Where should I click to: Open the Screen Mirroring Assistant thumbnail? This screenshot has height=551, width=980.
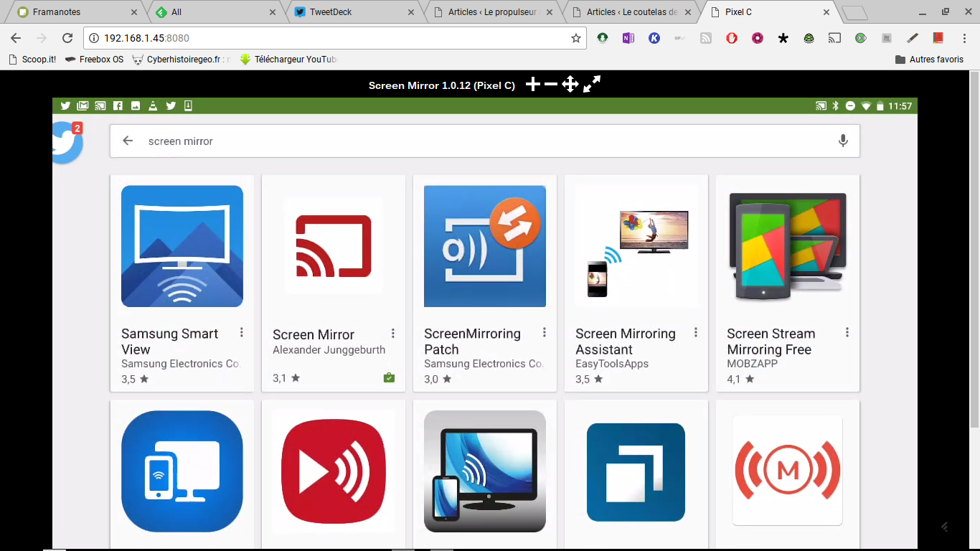click(636, 246)
